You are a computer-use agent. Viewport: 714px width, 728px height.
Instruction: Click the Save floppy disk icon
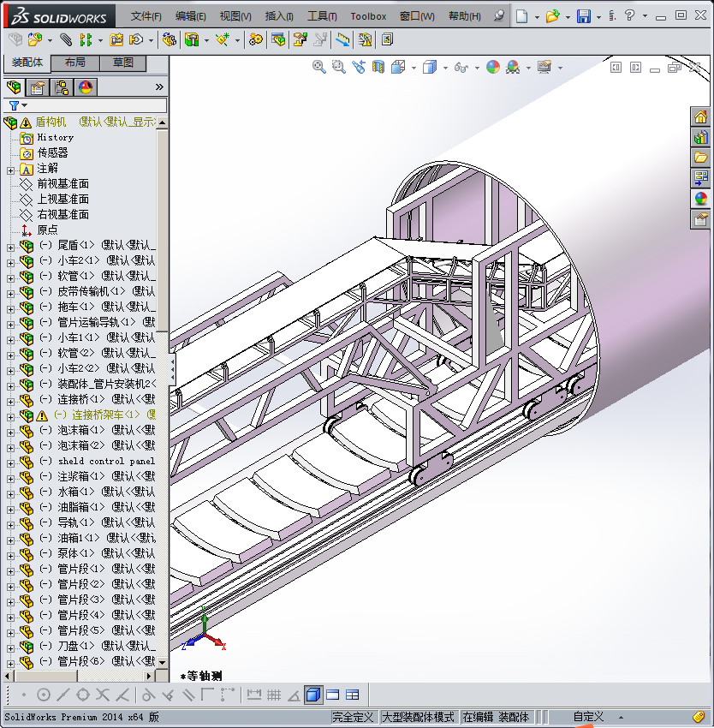583,16
